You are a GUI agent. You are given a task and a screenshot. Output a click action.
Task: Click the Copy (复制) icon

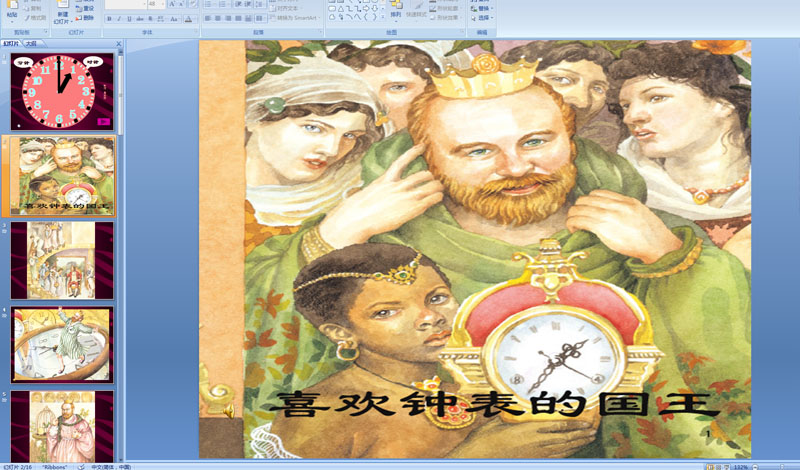32,8
